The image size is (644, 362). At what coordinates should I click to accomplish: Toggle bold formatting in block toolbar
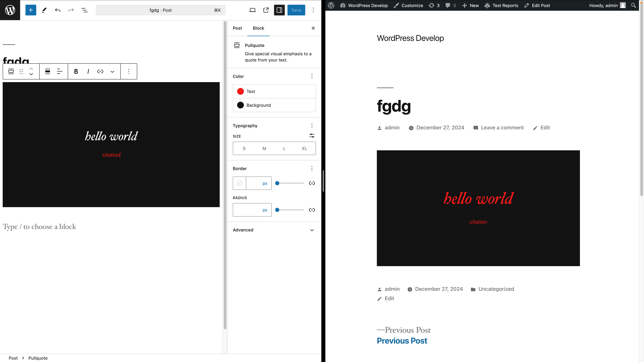(x=76, y=71)
